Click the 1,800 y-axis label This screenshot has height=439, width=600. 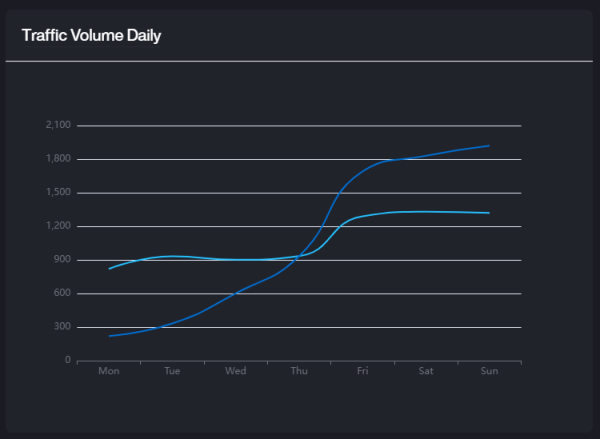tap(58, 158)
